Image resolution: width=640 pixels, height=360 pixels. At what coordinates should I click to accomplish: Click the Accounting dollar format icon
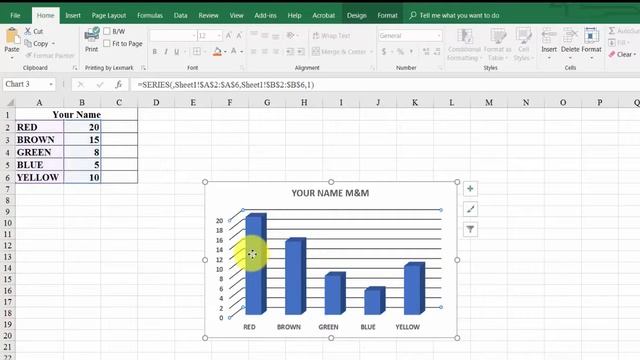click(x=384, y=51)
